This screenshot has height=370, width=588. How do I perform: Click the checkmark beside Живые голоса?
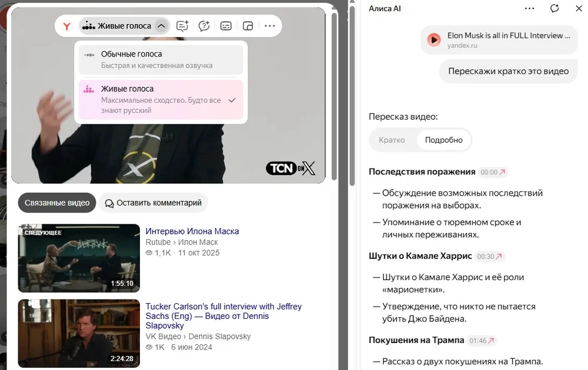232,100
